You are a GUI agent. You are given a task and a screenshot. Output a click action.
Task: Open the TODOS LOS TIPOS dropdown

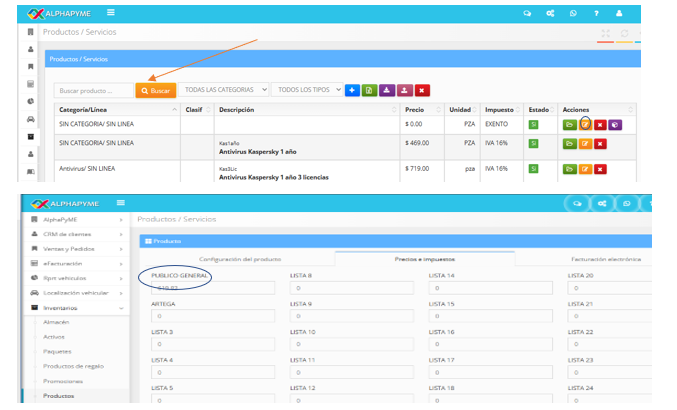click(307, 90)
